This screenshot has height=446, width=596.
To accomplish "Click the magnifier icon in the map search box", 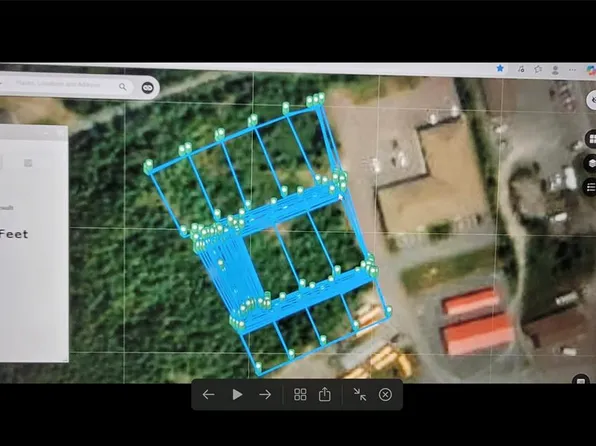I will coord(123,87).
